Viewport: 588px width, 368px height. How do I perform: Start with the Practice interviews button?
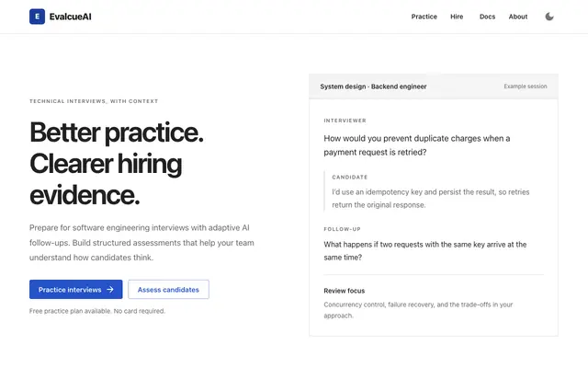point(75,289)
